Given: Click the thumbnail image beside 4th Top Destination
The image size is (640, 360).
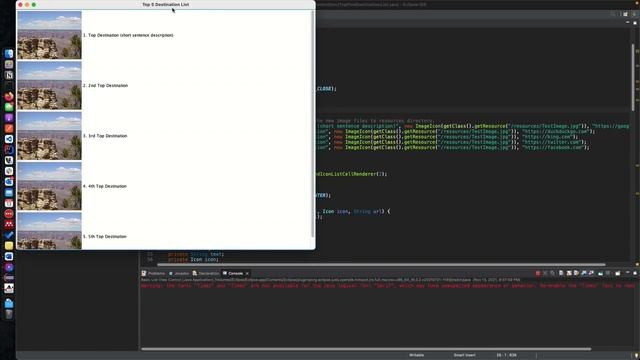Looking at the screenshot, I should pos(49,186).
